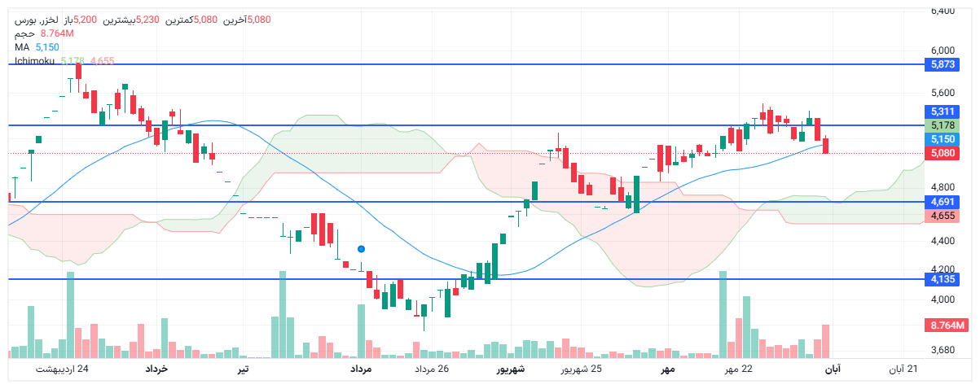Select the 4,691 horizontal line price label

[x=943, y=201]
